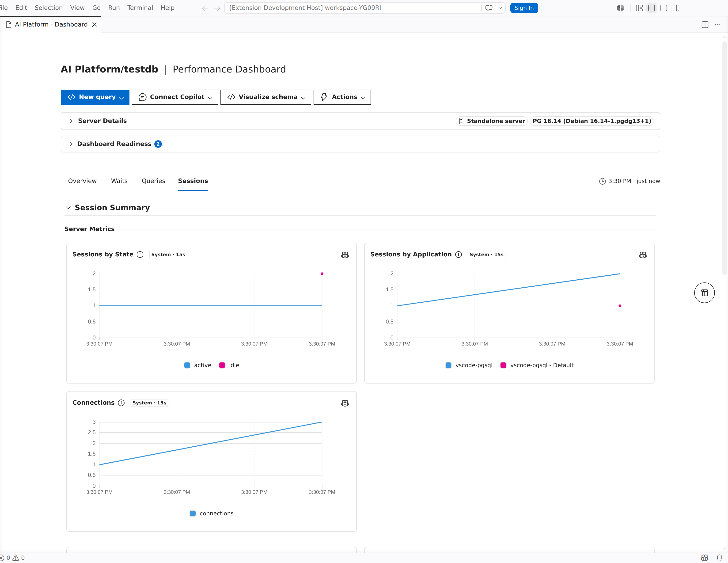This screenshot has width=728, height=563.
Task: Open Copilot icon on Sessions by Application chart
Action: point(643,255)
